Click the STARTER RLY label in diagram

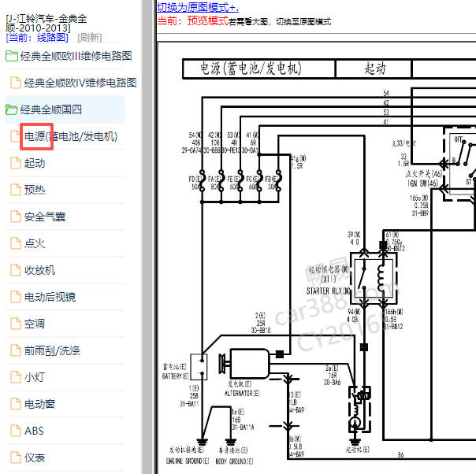click(328, 291)
